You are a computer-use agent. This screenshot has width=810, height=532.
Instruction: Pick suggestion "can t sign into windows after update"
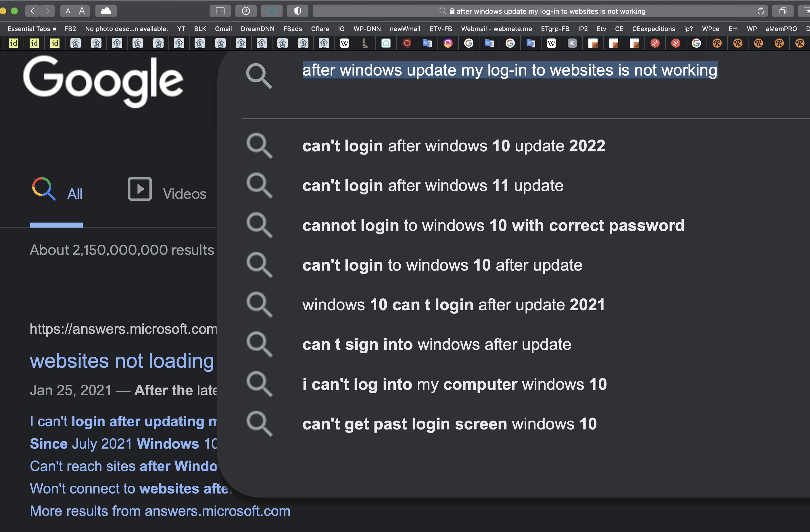[x=436, y=345]
